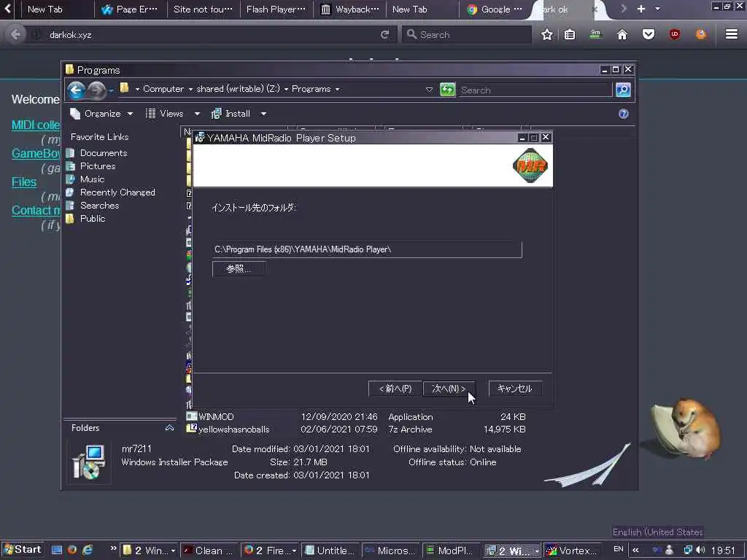The height and width of the screenshot is (560, 747).
Task: Open the Pocket icon in Firefox toolbar
Action: [649, 34]
